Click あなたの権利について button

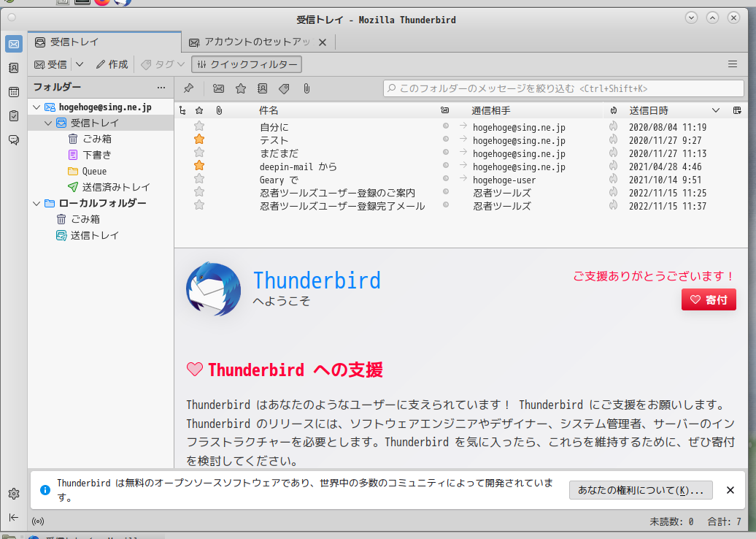641,490
